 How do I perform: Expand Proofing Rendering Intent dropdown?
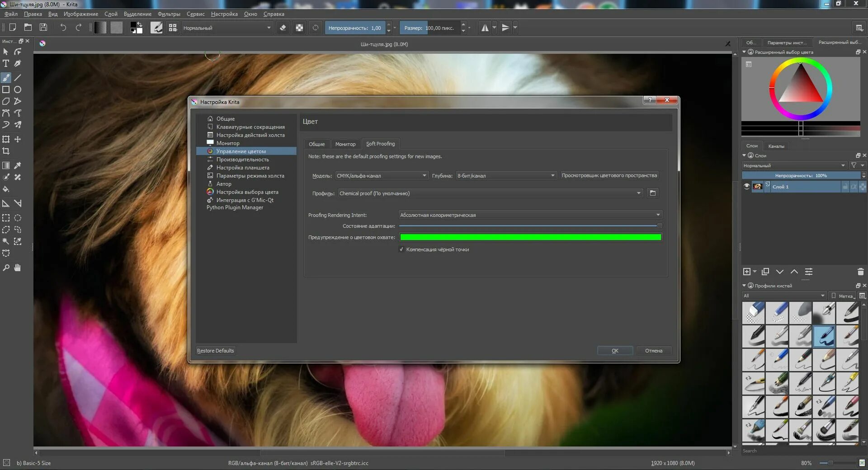[x=530, y=215]
